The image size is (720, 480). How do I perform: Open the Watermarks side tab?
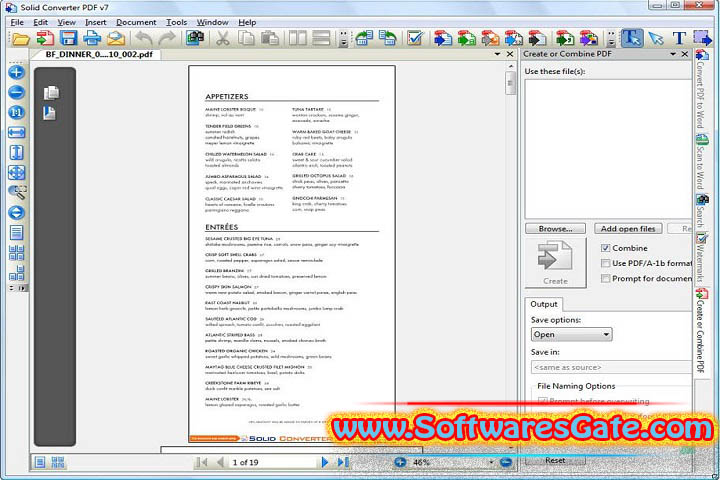(701, 260)
